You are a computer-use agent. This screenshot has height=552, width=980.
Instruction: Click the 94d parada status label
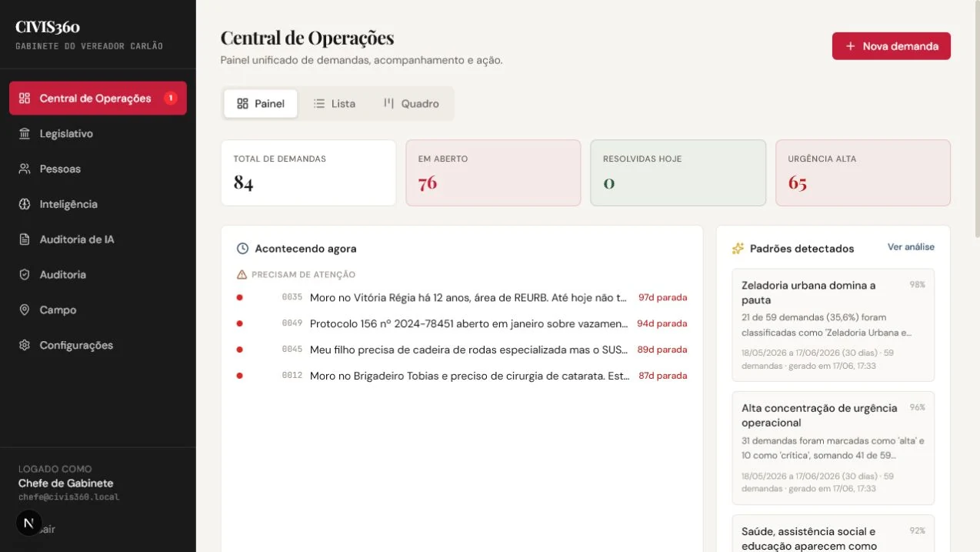[x=662, y=323]
